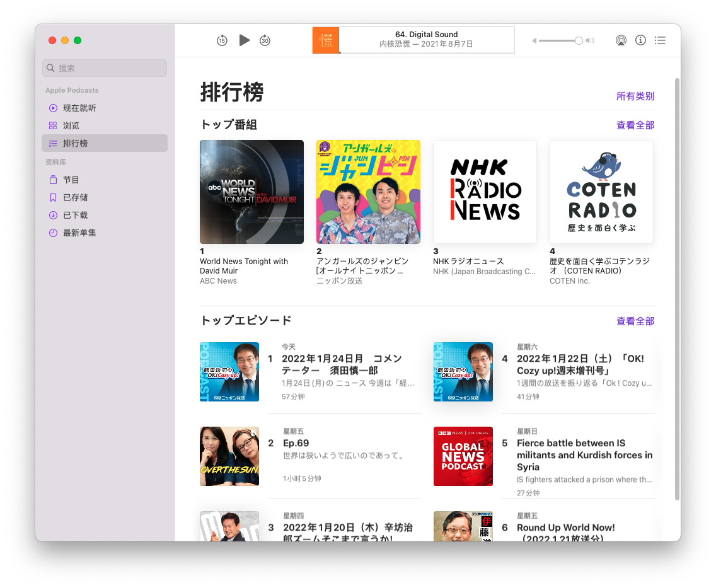Select 排行榜 in sidebar
716x588 pixels.
pyautogui.click(x=105, y=143)
